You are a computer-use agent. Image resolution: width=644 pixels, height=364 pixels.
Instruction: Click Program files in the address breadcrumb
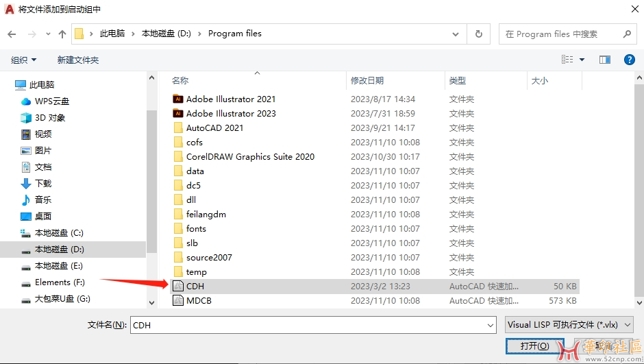(x=234, y=34)
